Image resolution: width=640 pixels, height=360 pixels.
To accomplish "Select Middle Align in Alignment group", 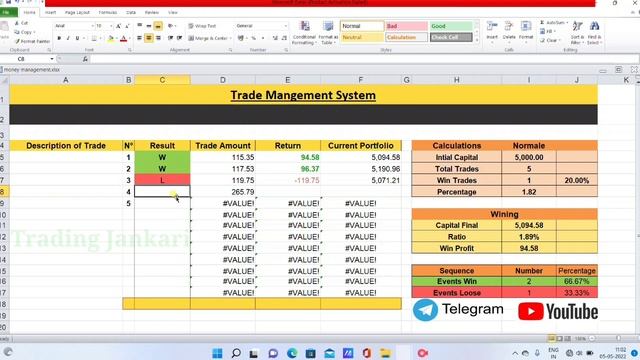I will tap(149, 26).
